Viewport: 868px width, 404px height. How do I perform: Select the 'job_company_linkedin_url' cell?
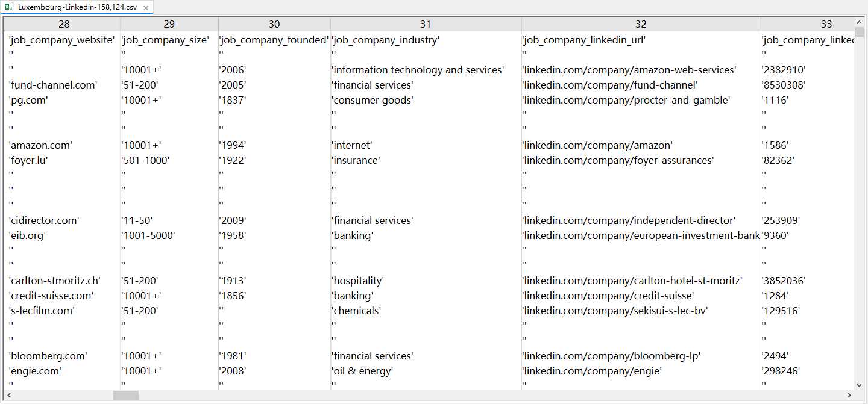click(x=641, y=40)
